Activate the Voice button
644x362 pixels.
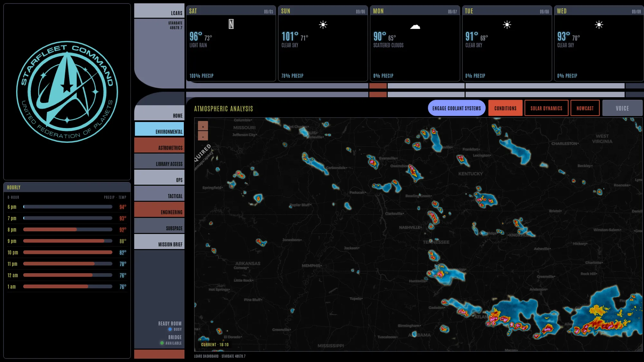coord(622,108)
